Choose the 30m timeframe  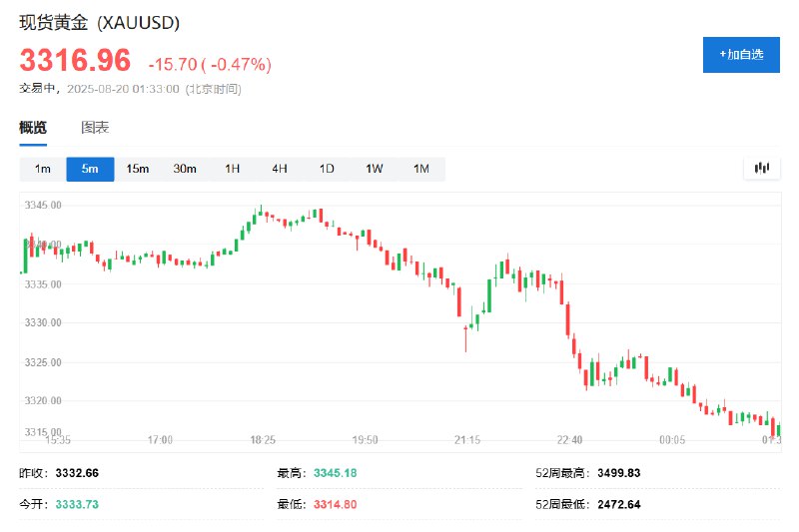coord(185,169)
